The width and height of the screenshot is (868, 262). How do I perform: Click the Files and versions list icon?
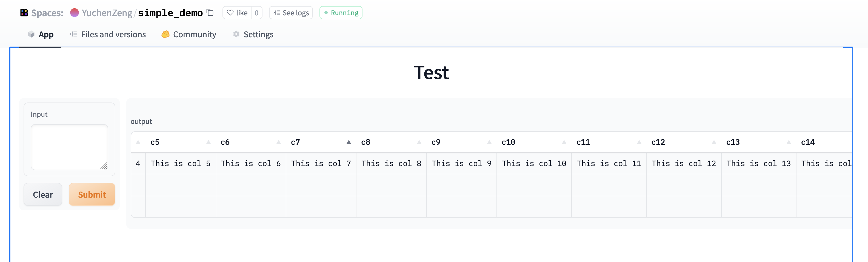[x=73, y=34]
